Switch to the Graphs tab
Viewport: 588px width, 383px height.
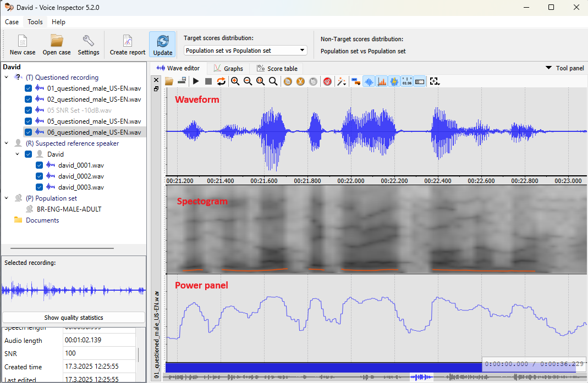(x=228, y=69)
